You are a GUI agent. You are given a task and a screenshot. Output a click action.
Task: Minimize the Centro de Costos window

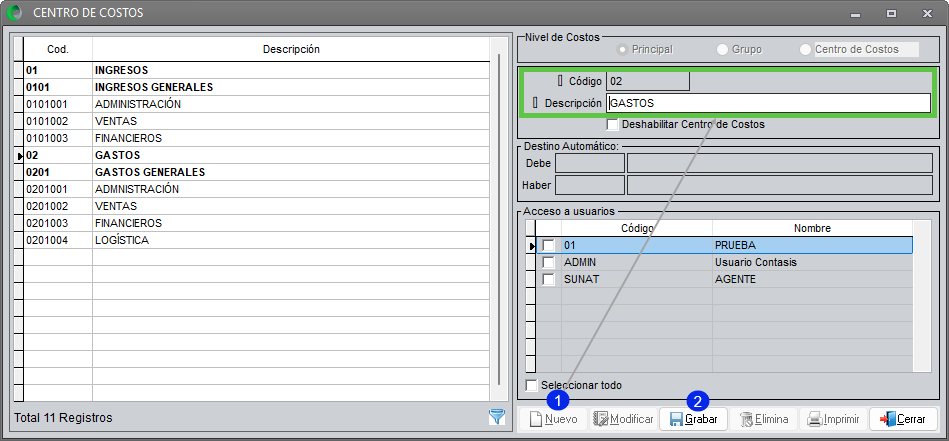pyautogui.click(x=855, y=13)
